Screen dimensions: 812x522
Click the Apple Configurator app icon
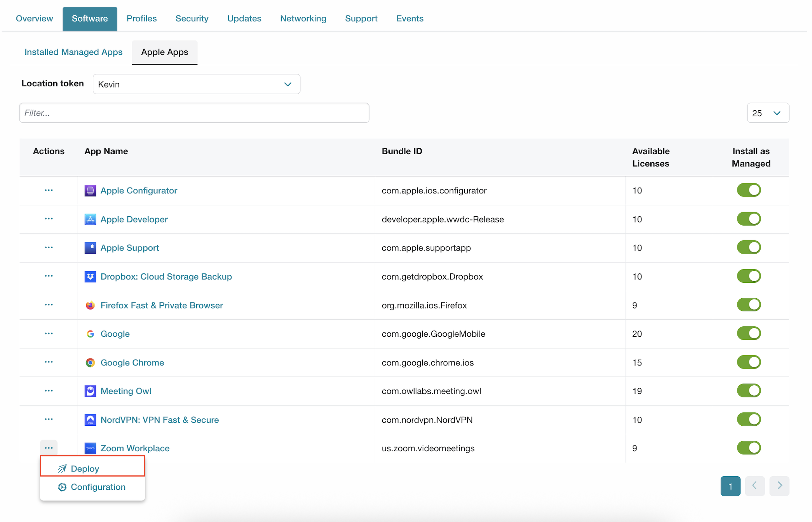(90, 191)
